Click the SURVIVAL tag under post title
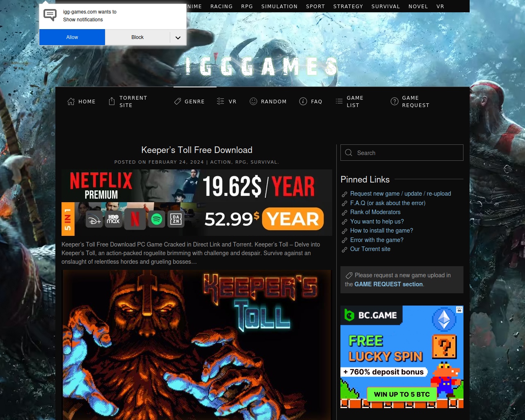This screenshot has height=420, width=525. click(x=264, y=162)
